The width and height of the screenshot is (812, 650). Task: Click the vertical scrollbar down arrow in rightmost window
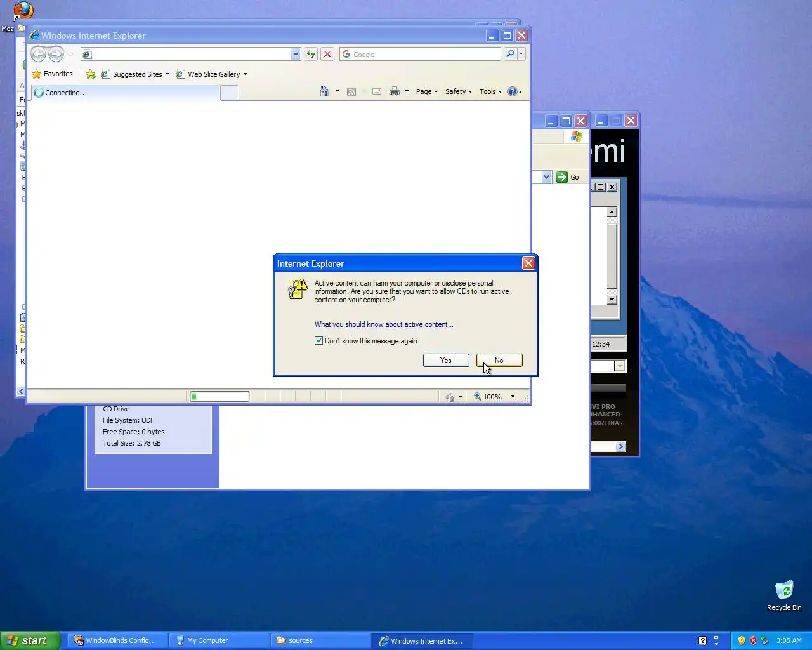[612, 300]
